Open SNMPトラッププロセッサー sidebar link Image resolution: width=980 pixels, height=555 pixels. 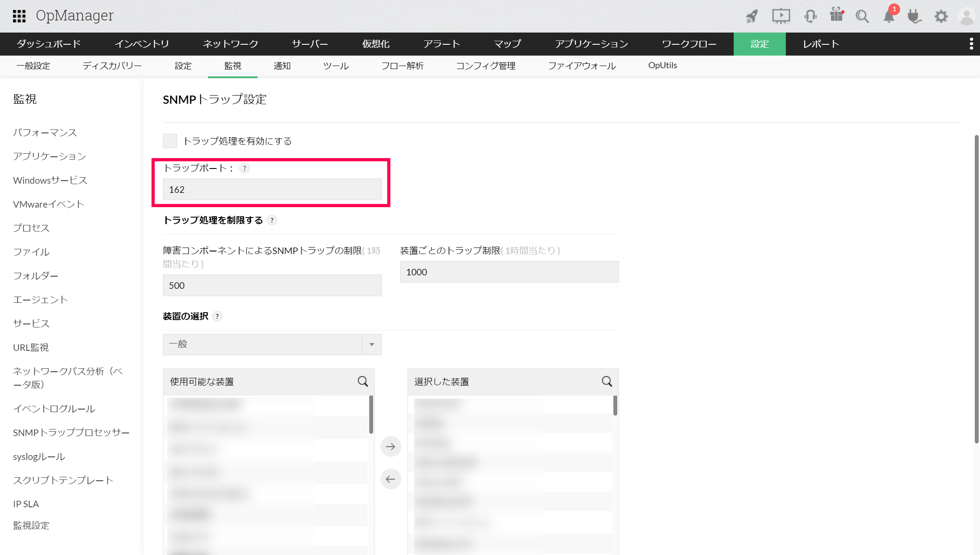tap(71, 433)
